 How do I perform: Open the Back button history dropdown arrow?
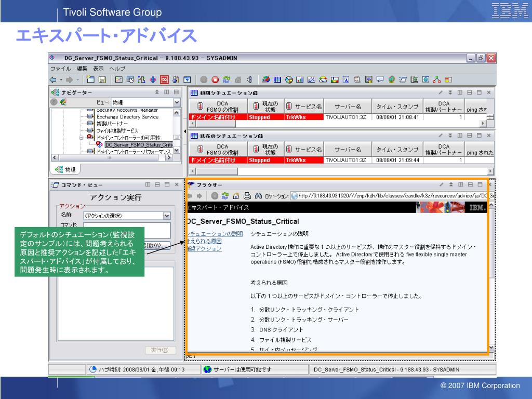point(61,80)
